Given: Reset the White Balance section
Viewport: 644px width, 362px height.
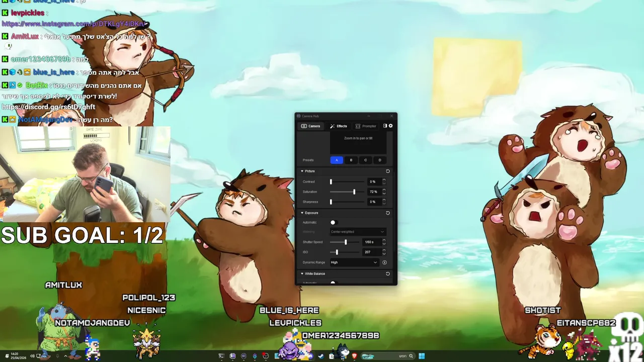Looking at the screenshot, I should pyautogui.click(x=388, y=274).
